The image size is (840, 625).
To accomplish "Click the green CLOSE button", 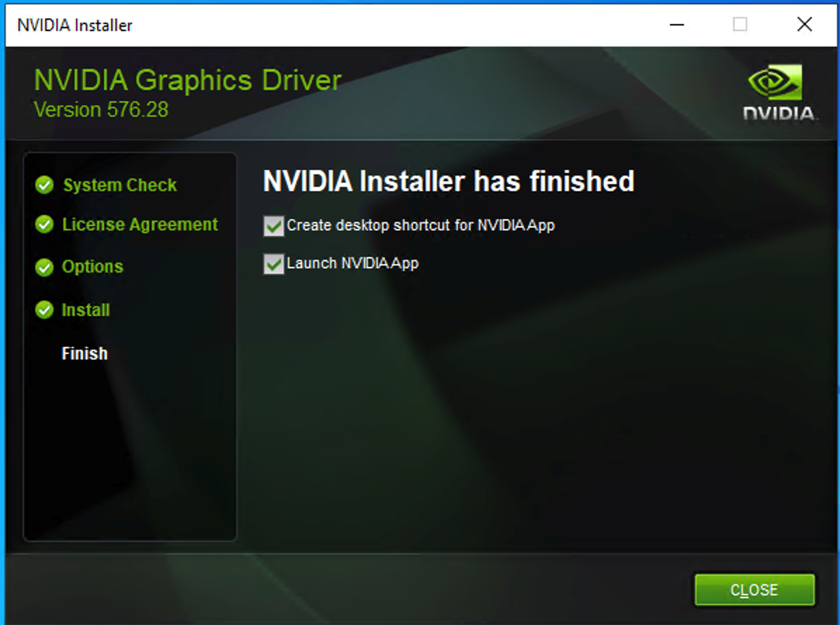I will coord(754,590).
